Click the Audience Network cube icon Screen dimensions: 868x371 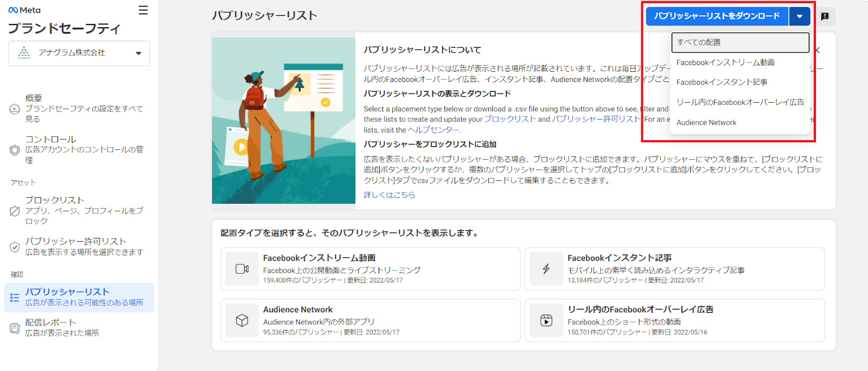242,320
